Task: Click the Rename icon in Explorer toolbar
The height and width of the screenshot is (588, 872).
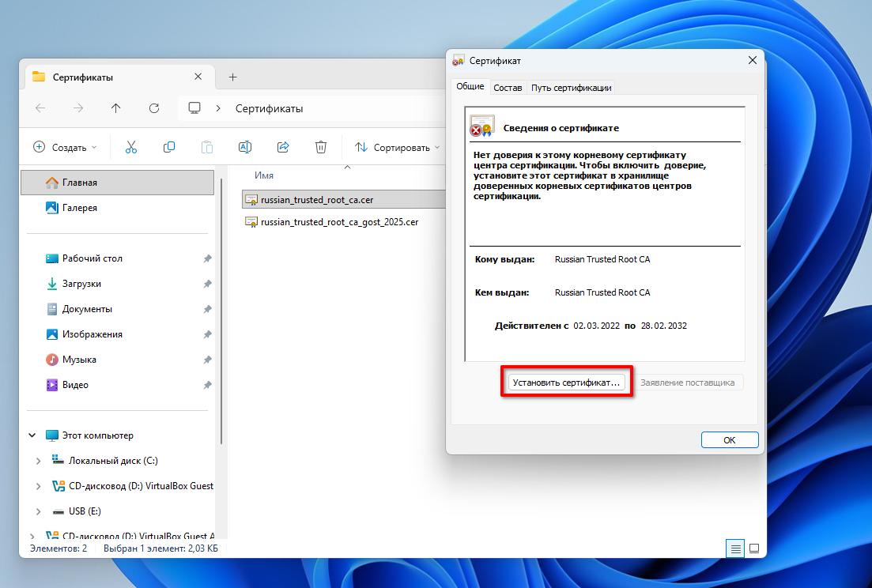Action: pyautogui.click(x=245, y=147)
